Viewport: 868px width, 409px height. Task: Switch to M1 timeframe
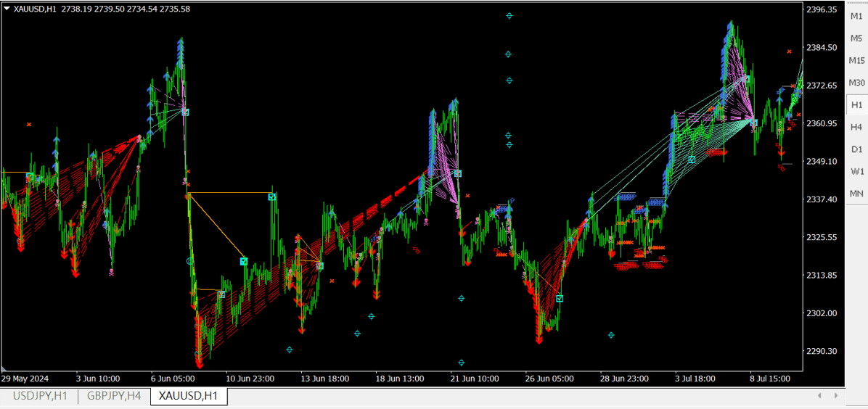coord(856,16)
